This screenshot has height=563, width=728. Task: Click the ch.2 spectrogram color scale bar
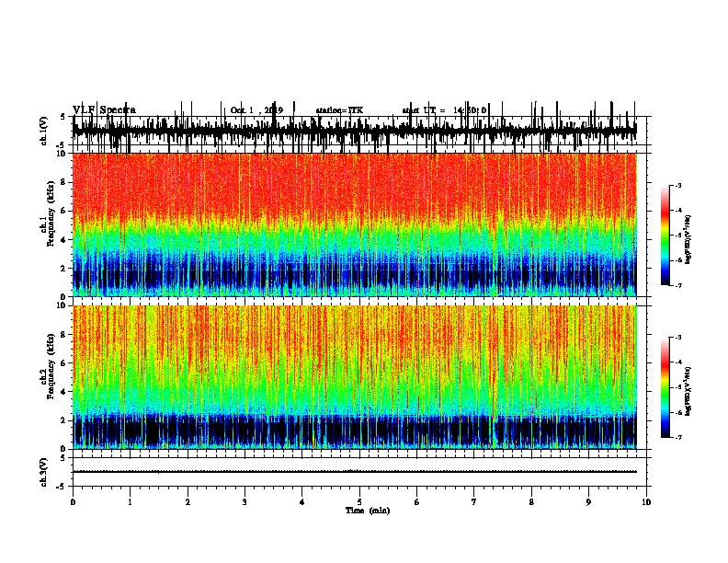tap(665, 387)
